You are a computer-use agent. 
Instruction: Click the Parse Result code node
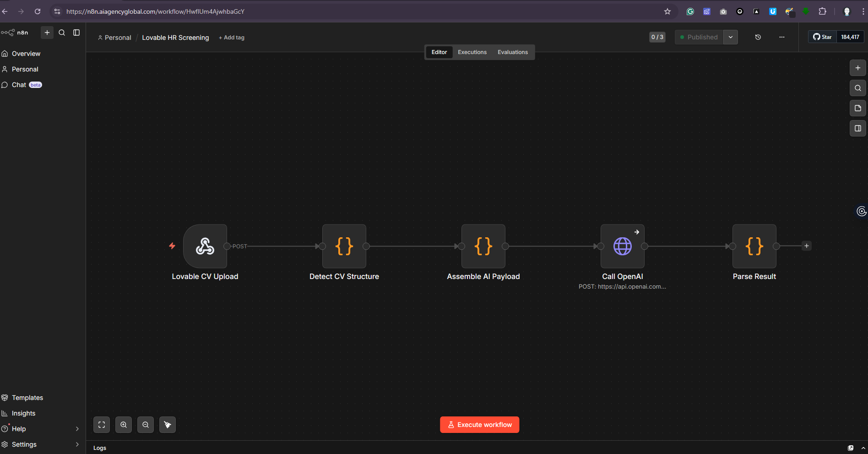click(754, 246)
